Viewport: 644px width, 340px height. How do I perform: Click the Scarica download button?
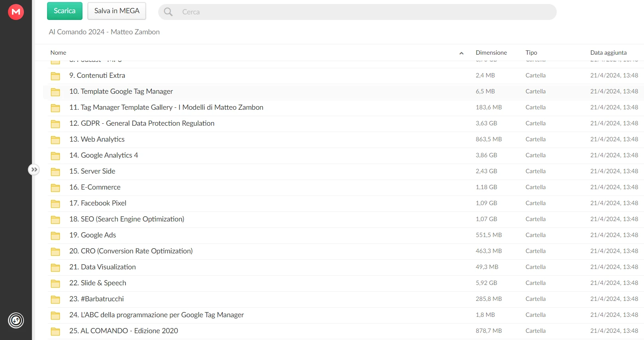pyautogui.click(x=65, y=11)
